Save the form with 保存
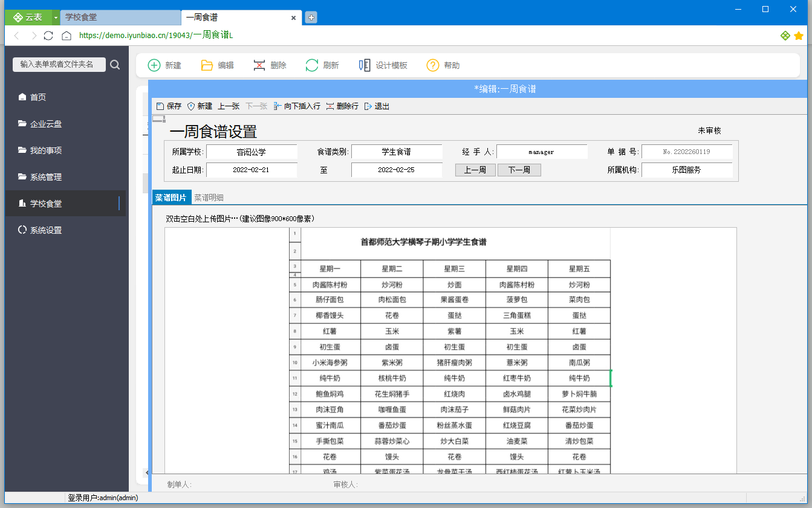Viewport: 812px width, 508px height. point(169,106)
